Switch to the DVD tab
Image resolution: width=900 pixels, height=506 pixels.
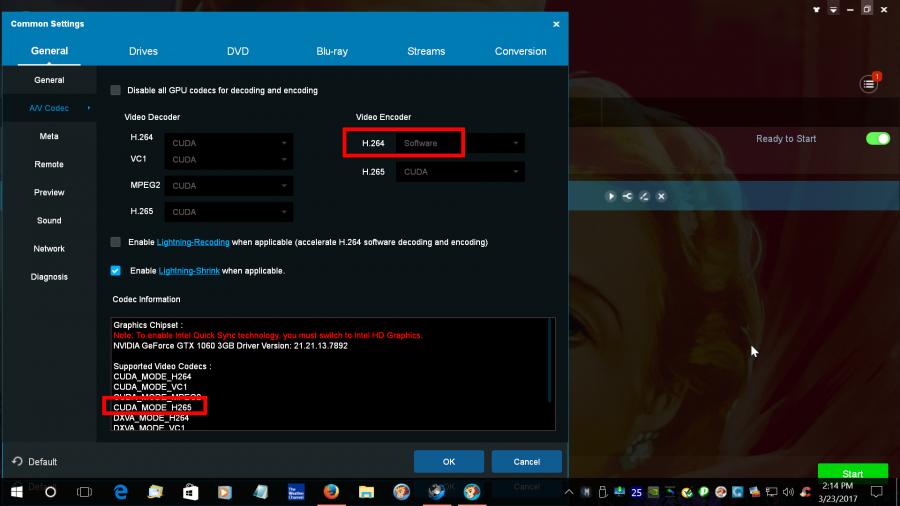pos(238,51)
